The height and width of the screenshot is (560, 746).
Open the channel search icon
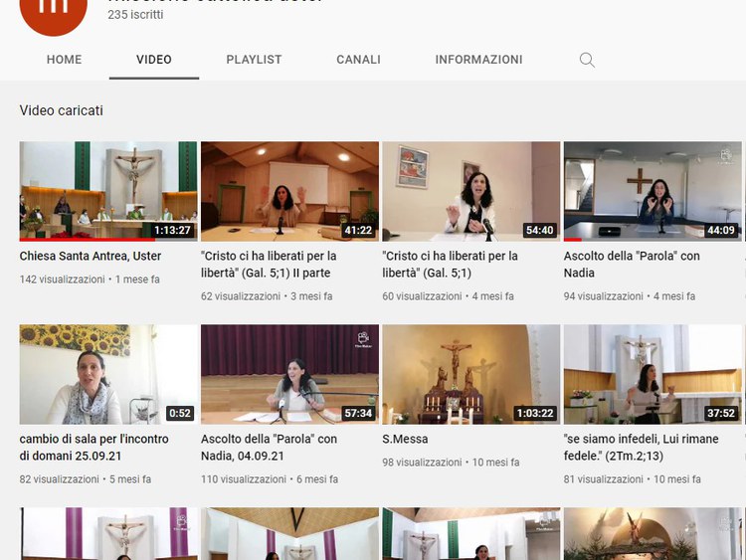[x=587, y=60]
